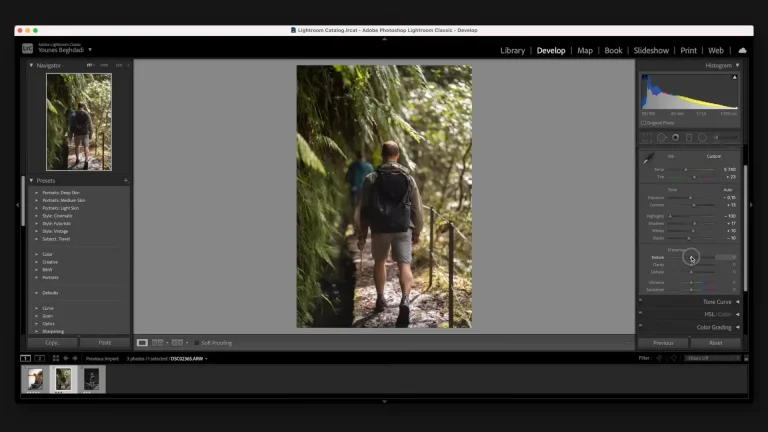Toggle shadow clipping indicator in histogram

pos(645,77)
